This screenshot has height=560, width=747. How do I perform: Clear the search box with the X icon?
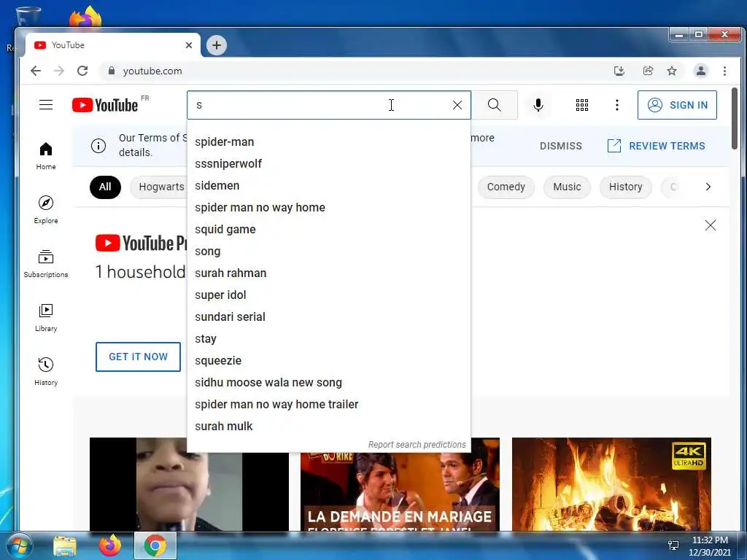(457, 105)
